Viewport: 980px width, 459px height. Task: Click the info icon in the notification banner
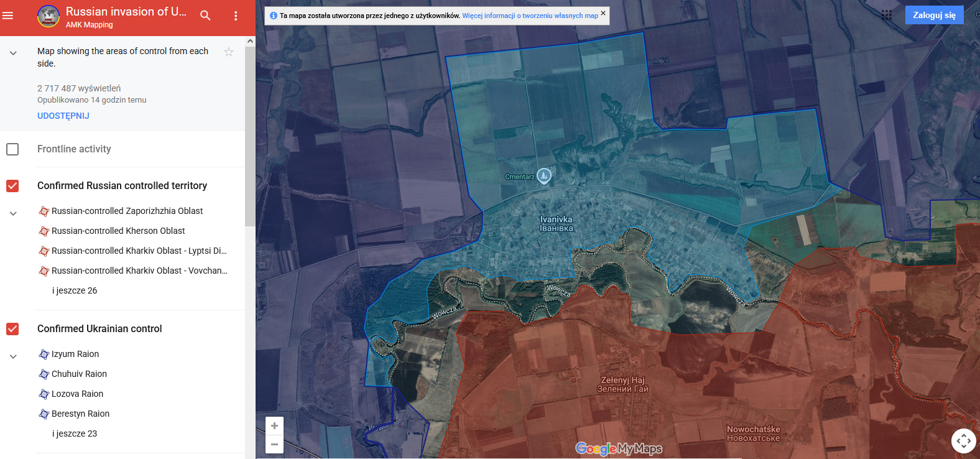(273, 16)
